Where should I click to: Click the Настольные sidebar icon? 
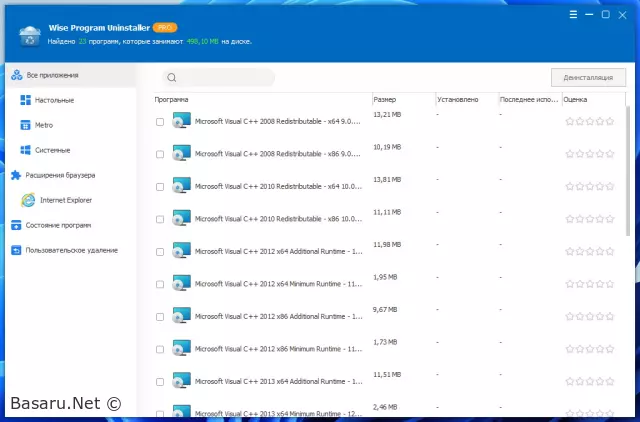25,100
